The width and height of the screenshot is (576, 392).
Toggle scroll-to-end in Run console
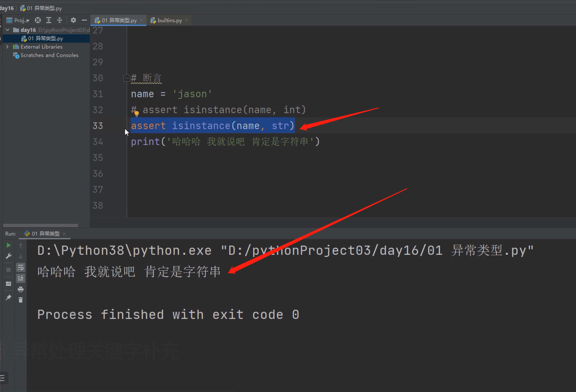[21, 278]
